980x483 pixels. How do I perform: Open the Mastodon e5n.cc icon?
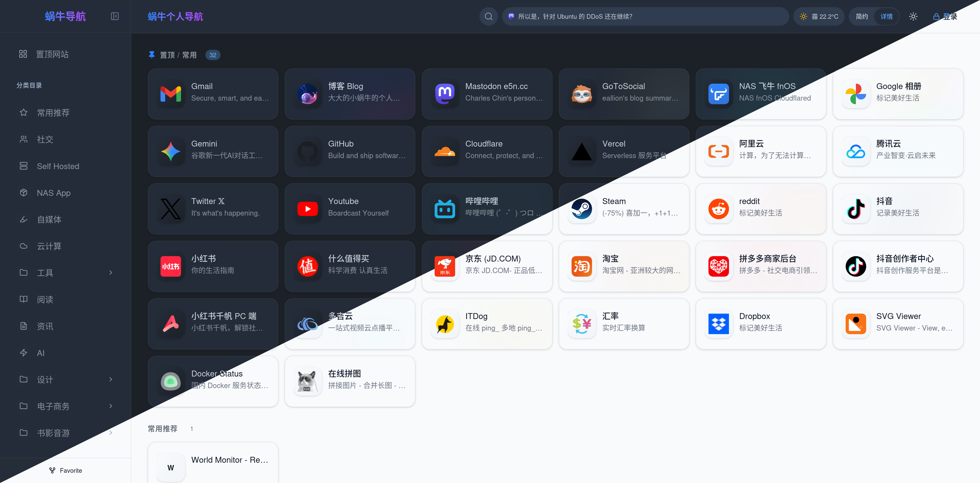coord(445,94)
